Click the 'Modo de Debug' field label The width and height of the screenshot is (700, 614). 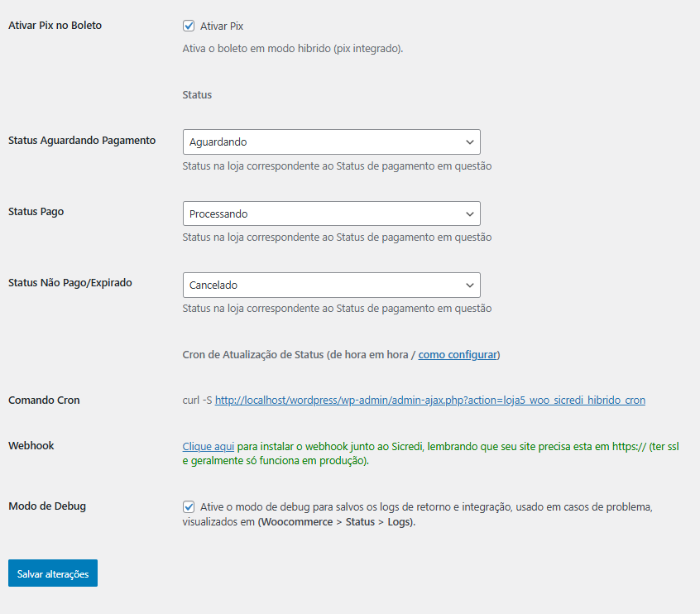[x=47, y=506]
